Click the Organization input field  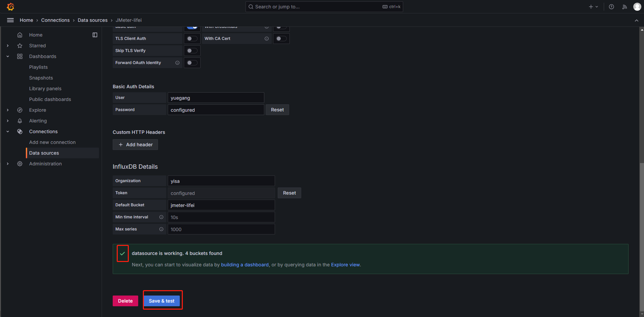[221, 181]
